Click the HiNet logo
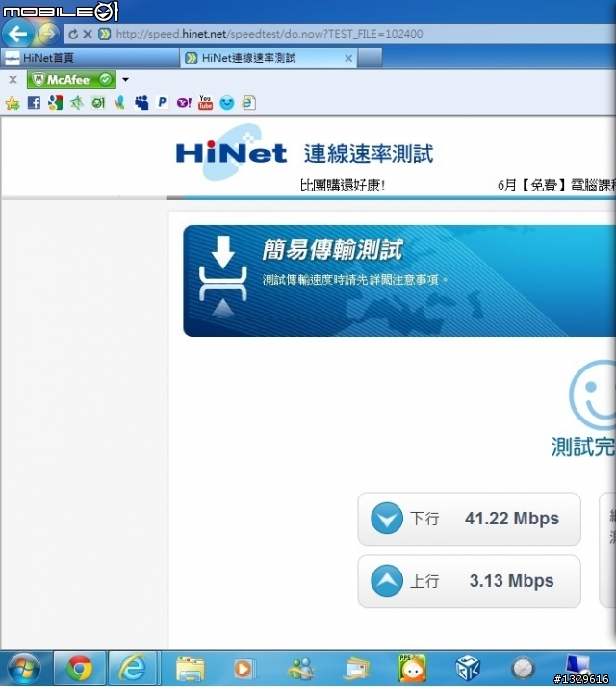616x687 pixels. 231,153
